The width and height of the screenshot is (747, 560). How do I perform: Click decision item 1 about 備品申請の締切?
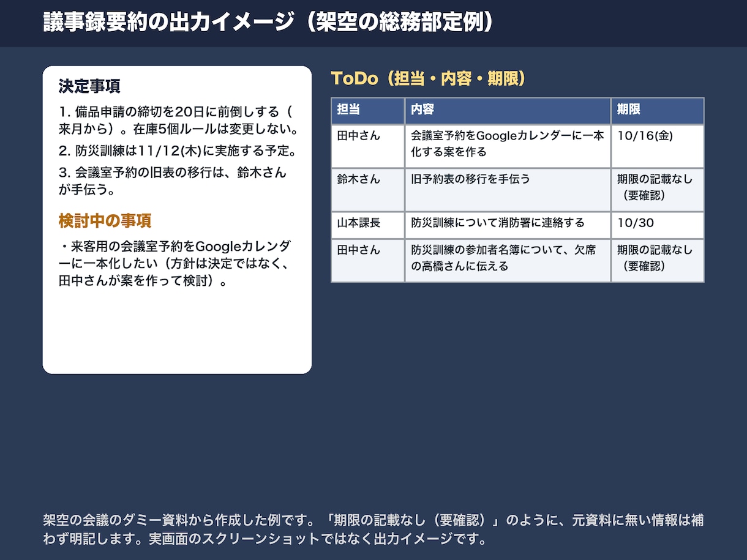(x=178, y=121)
